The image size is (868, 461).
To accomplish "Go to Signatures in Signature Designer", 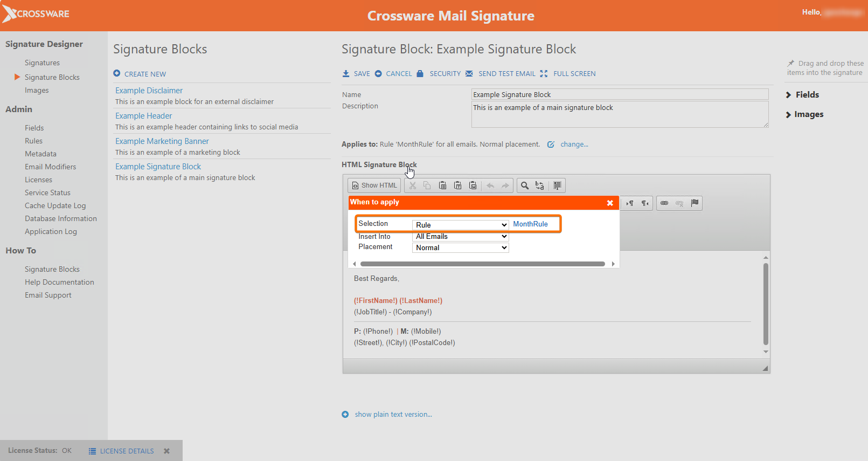I will tap(42, 63).
